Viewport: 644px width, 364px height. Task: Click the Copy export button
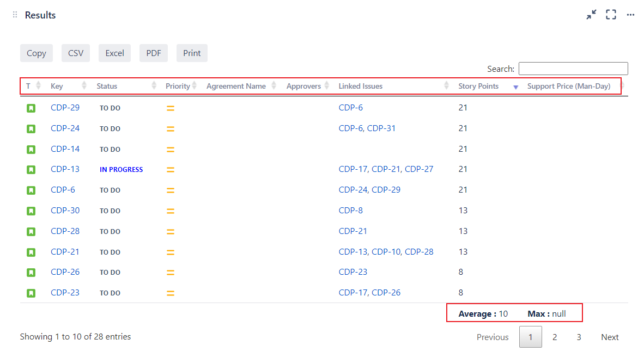pyautogui.click(x=37, y=53)
